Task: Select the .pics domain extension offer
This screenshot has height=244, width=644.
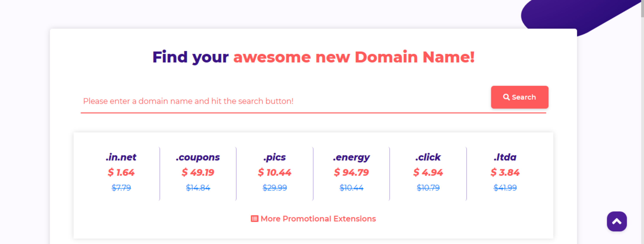Action: [274, 157]
